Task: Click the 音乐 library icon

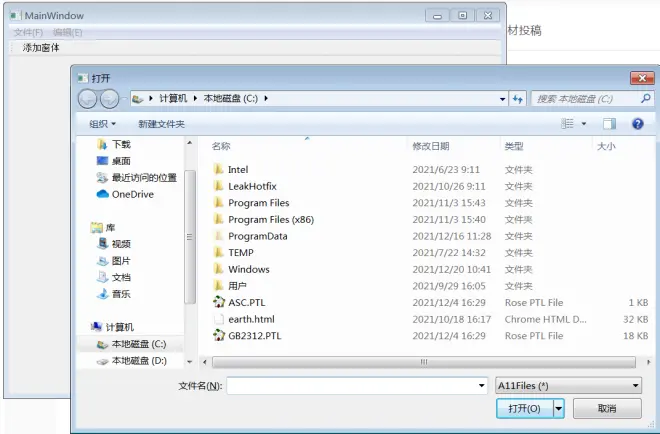Action: click(x=103, y=294)
